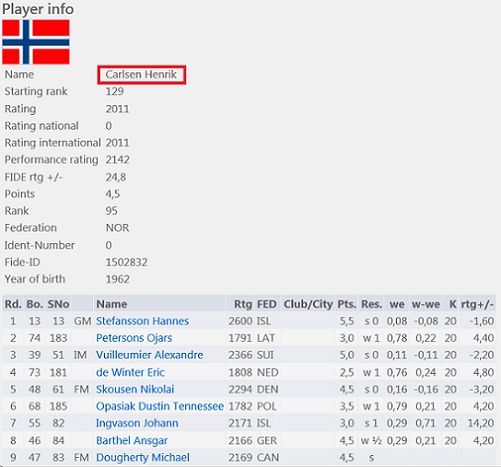Open Stefansson Hannes player link
The image size is (501, 467).
[142, 321]
